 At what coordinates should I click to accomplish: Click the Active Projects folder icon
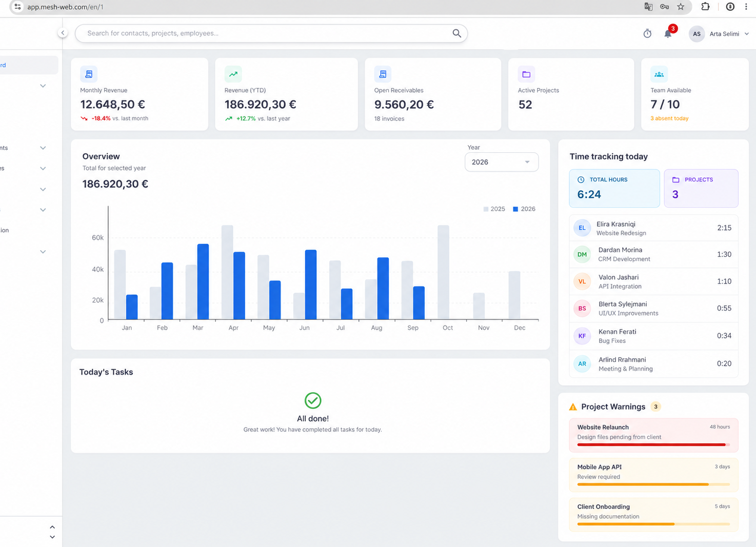pyautogui.click(x=526, y=74)
